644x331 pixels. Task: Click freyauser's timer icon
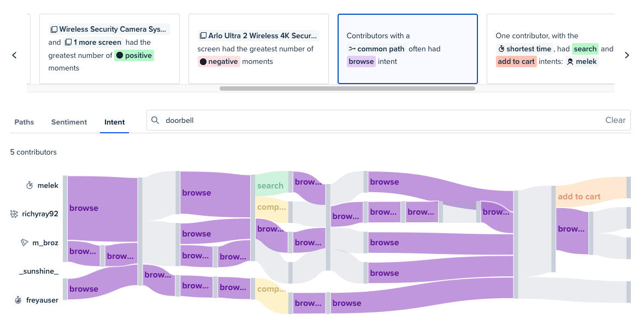[x=18, y=300]
